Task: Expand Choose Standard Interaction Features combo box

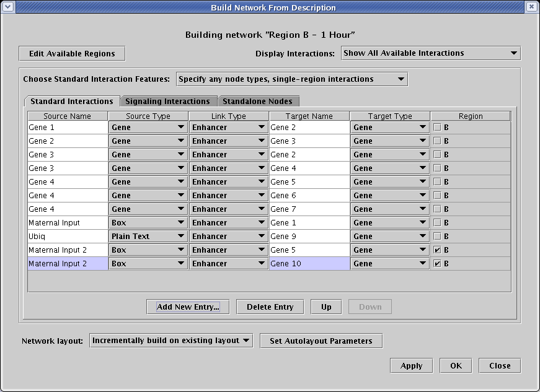Action: 291,79
